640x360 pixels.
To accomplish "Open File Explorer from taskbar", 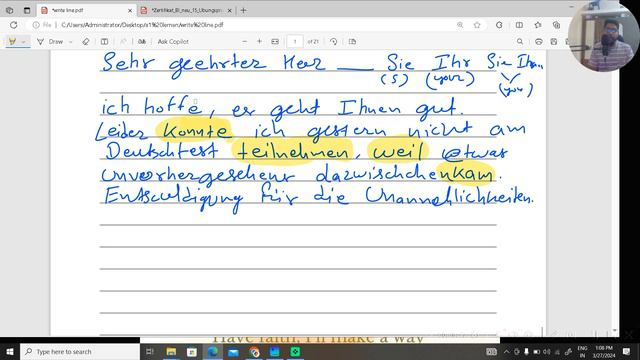I will click(171, 351).
